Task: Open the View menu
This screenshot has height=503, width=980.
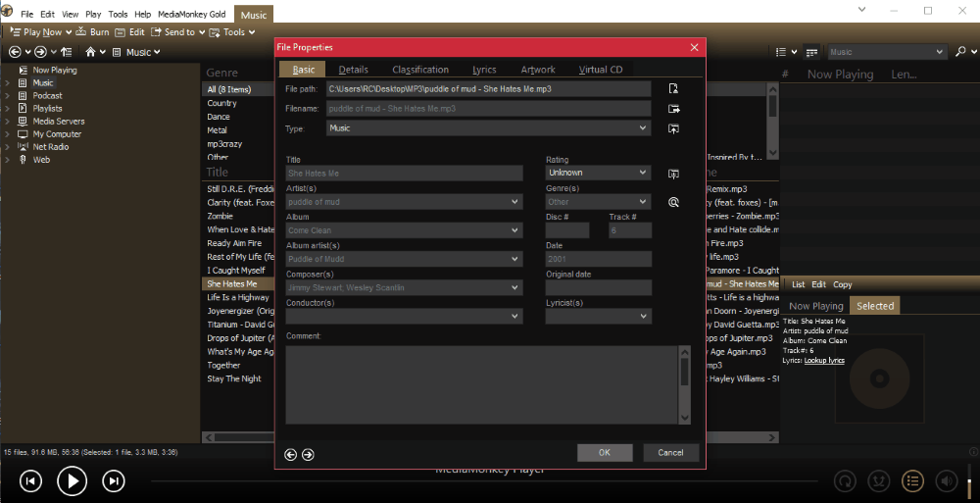Action: pyautogui.click(x=70, y=14)
